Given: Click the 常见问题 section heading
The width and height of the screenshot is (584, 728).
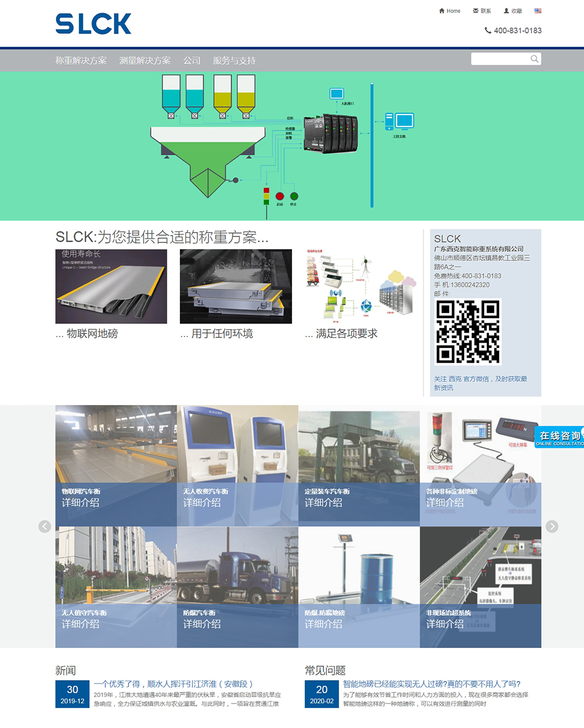Looking at the screenshot, I should coord(325,670).
